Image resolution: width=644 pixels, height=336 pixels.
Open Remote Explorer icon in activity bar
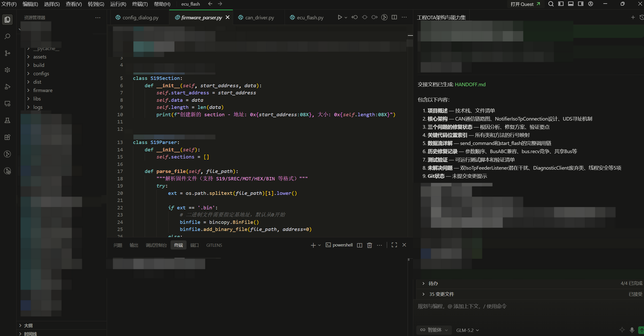(7, 104)
